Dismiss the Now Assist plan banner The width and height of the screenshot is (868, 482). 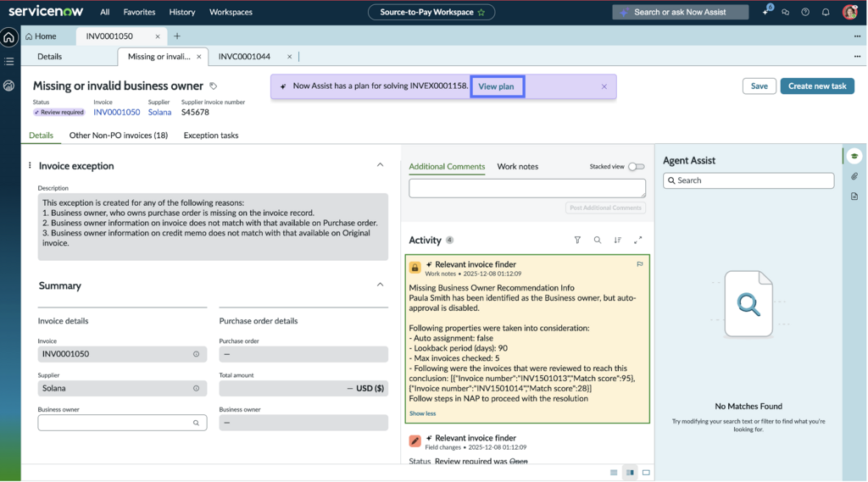coord(604,87)
